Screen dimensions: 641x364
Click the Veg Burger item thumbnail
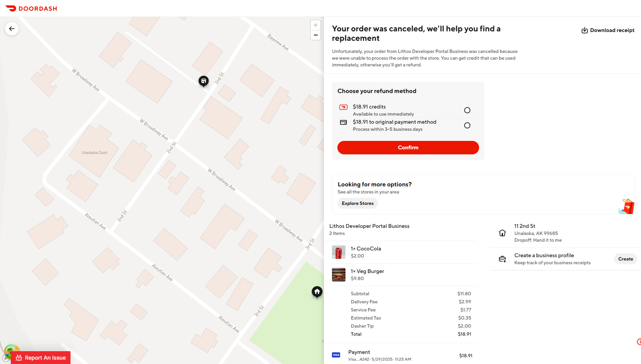339,275
